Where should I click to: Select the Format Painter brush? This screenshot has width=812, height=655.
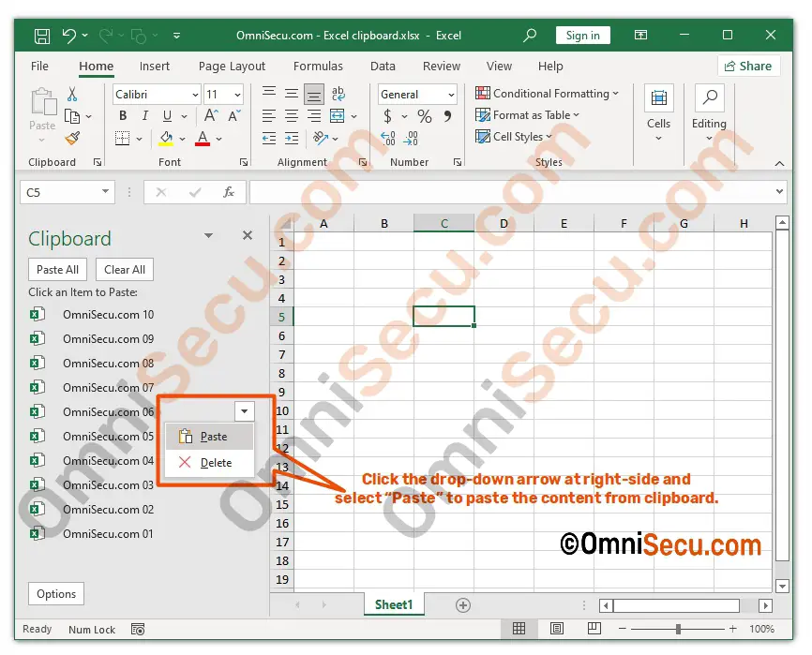click(x=72, y=138)
